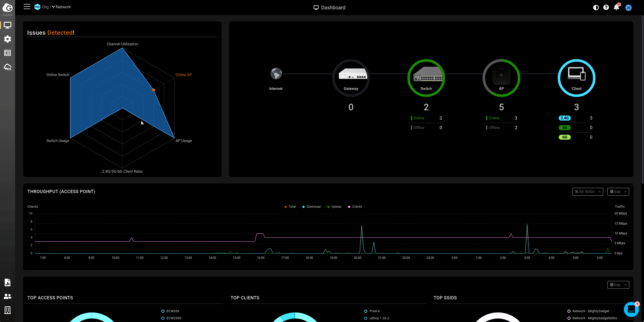Screen dimensions: 644x322
Task: Click the Switch device circle
Action: click(x=426, y=78)
